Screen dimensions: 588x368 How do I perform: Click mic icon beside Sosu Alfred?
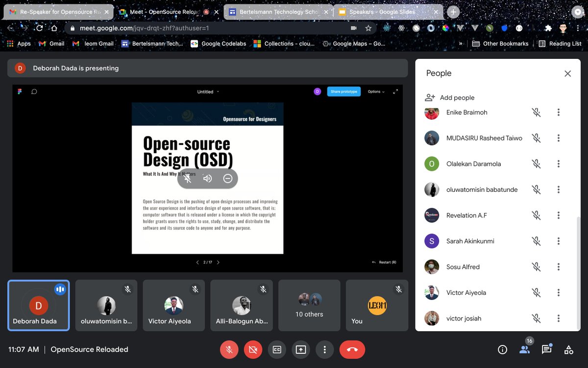(x=537, y=267)
